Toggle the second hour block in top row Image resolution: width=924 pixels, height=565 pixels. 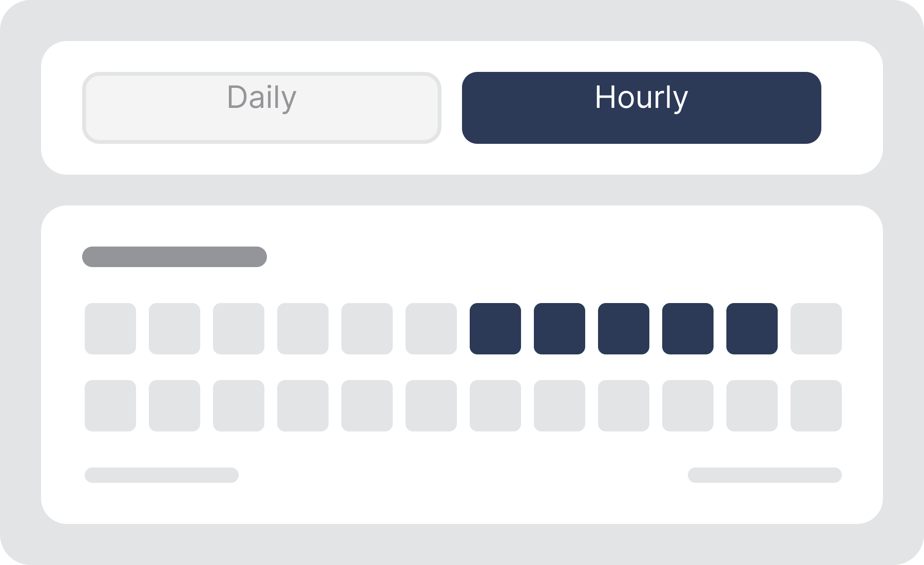tap(175, 329)
